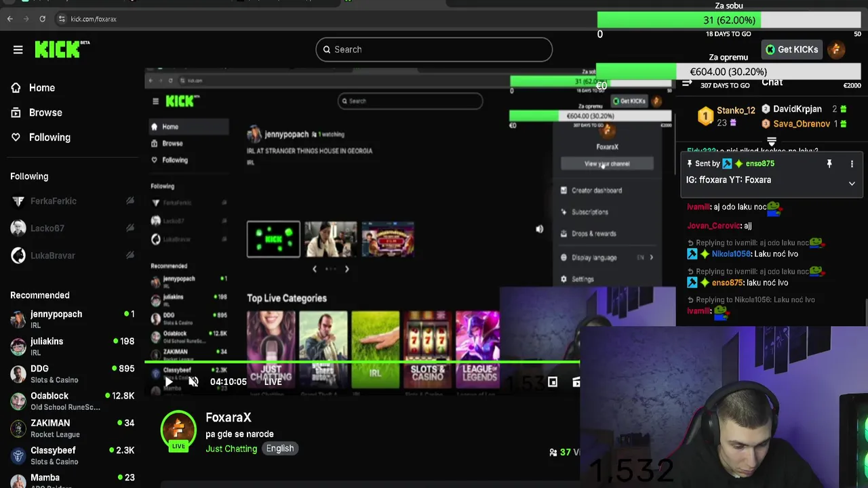Viewport: 868px width, 488px height.
Task: Click DDG's avatar in Recommended
Action: [x=18, y=373]
